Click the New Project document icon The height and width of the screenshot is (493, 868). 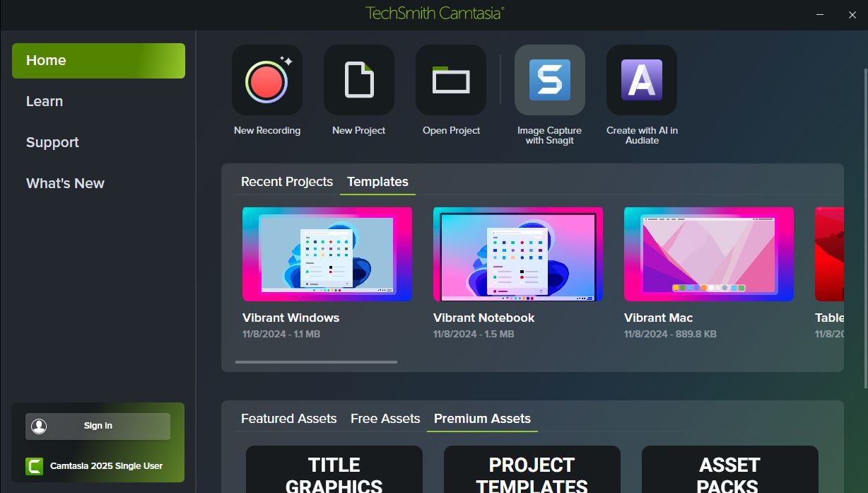pos(359,80)
